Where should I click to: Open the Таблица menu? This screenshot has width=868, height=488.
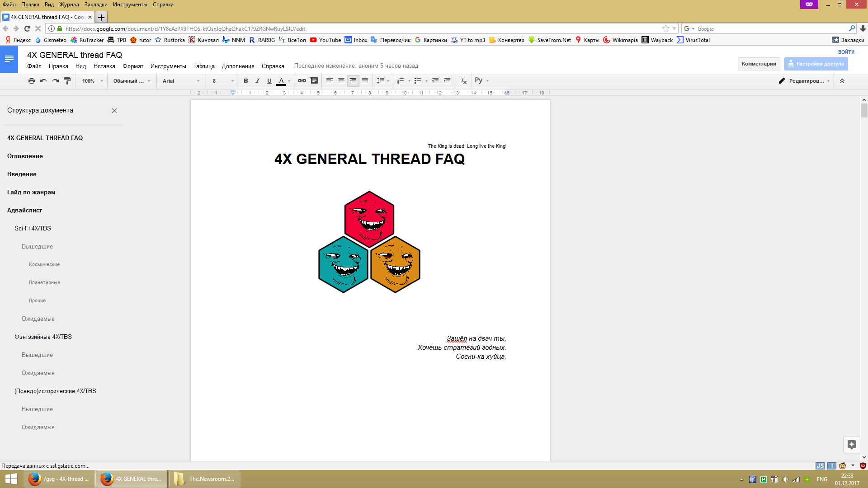pyautogui.click(x=204, y=66)
